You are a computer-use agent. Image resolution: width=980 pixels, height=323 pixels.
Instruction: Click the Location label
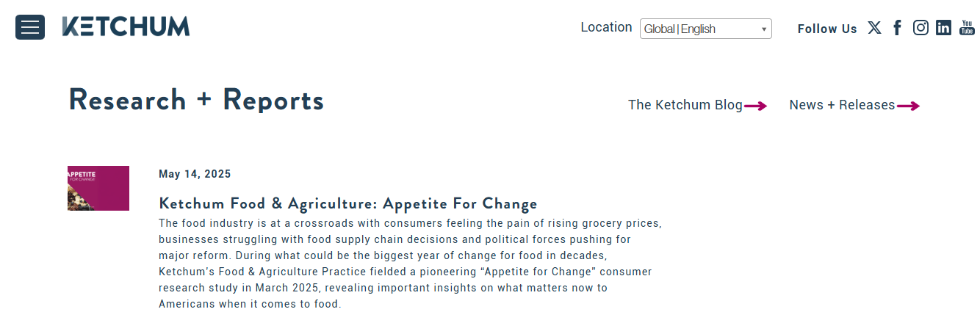pyautogui.click(x=606, y=27)
